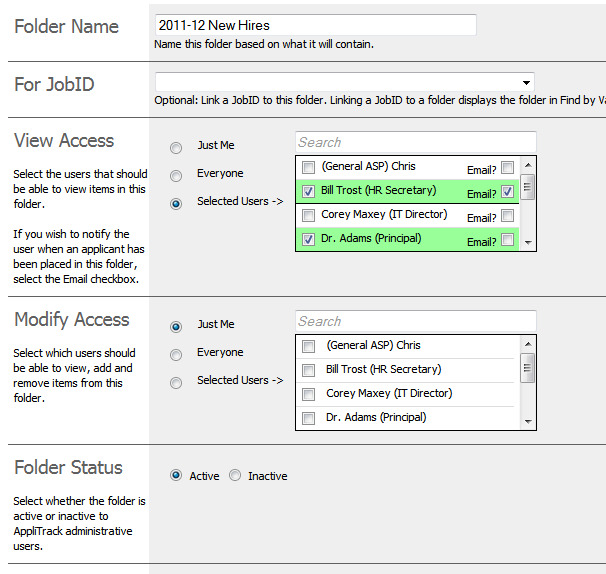This screenshot has width=606, height=574.
Task: Choose Selected Users for View Access
Action: point(176,204)
